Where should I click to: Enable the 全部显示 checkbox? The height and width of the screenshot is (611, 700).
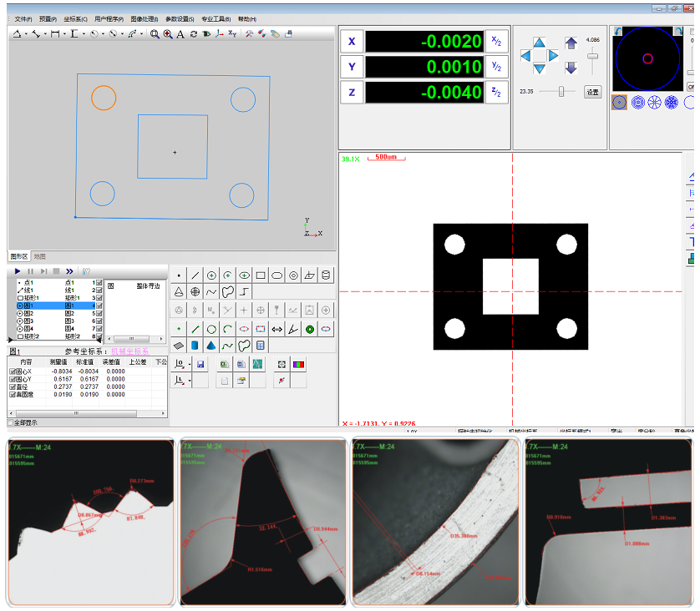coord(10,422)
